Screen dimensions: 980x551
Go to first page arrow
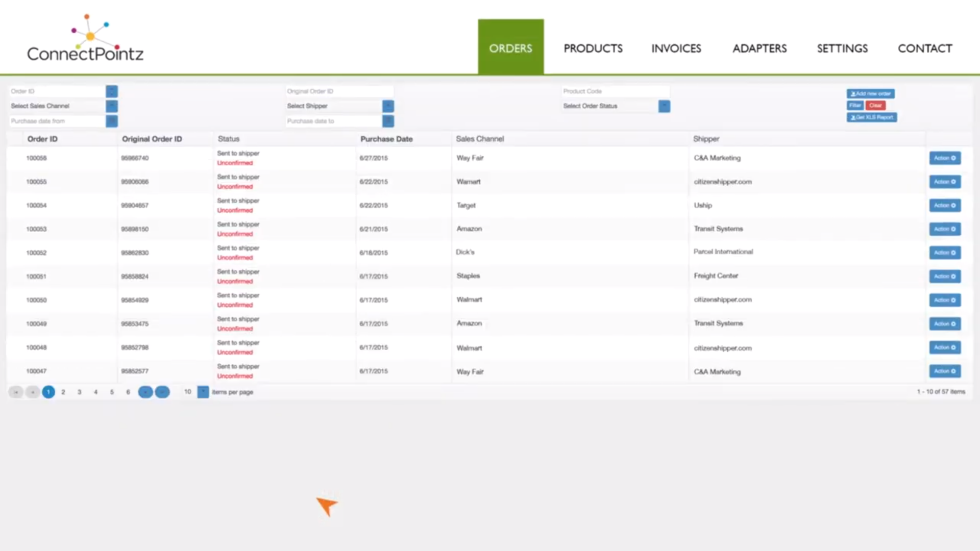coord(16,392)
